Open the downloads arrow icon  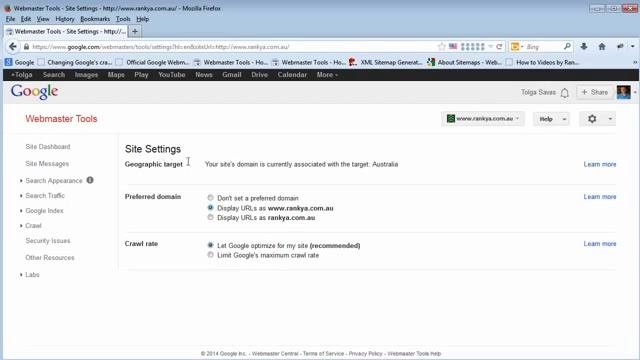(x=584, y=47)
